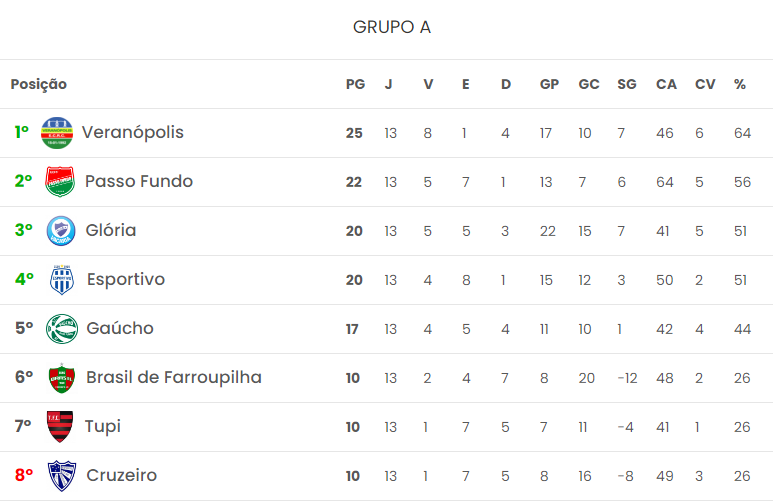
Task: Click the percentage column header
Action: (x=740, y=84)
